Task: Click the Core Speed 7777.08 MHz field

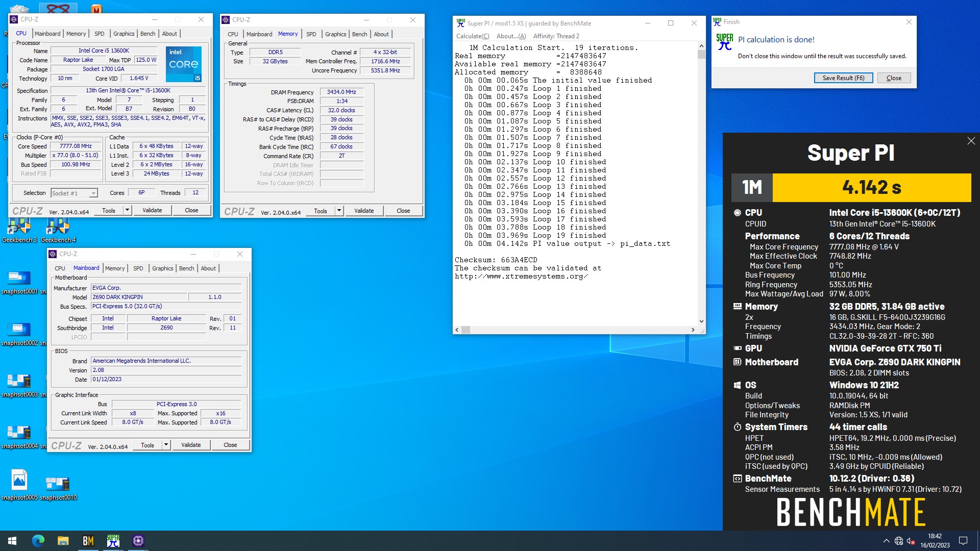Action: pyautogui.click(x=76, y=146)
